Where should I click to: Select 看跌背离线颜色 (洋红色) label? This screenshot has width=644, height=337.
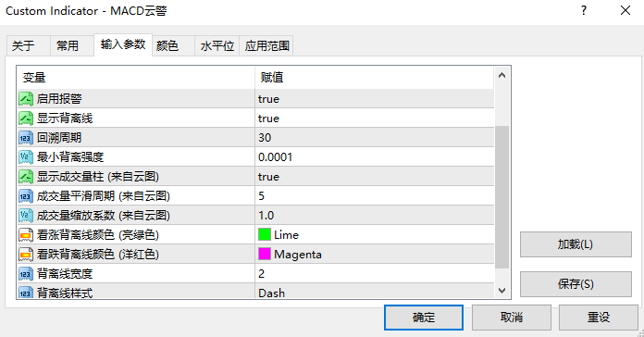[98, 255]
